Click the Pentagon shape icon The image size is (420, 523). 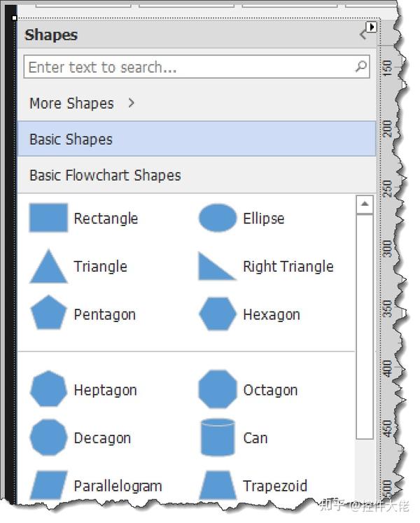click(48, 314)
